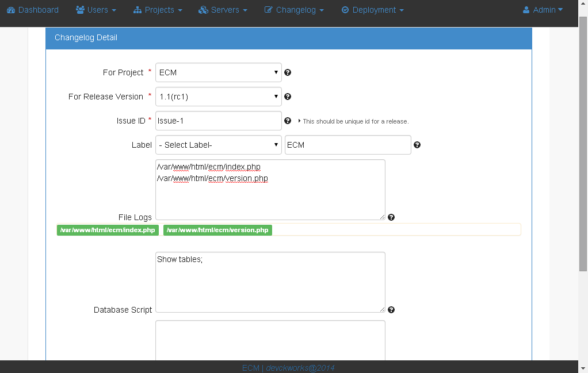Click inside the Issue ID input field

coord(218,121)
